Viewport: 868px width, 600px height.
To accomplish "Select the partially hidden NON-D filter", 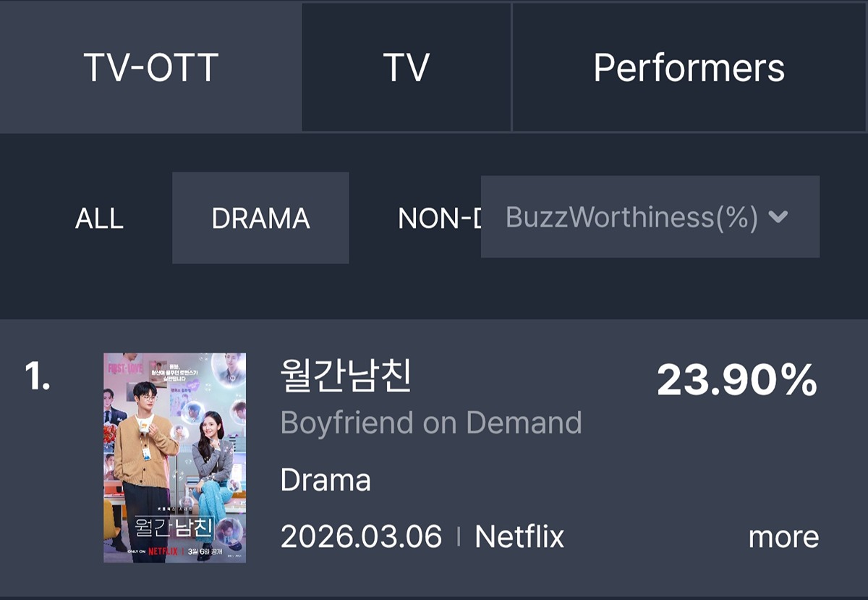I will 439,219.
